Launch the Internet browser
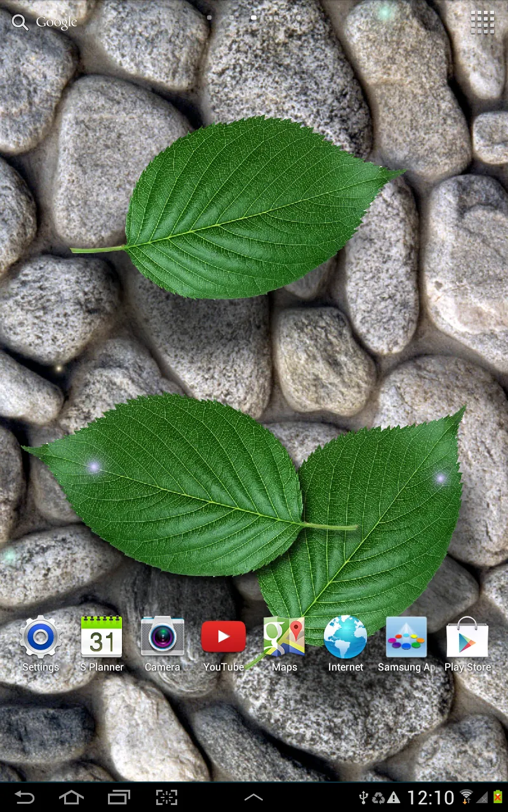 345,644
